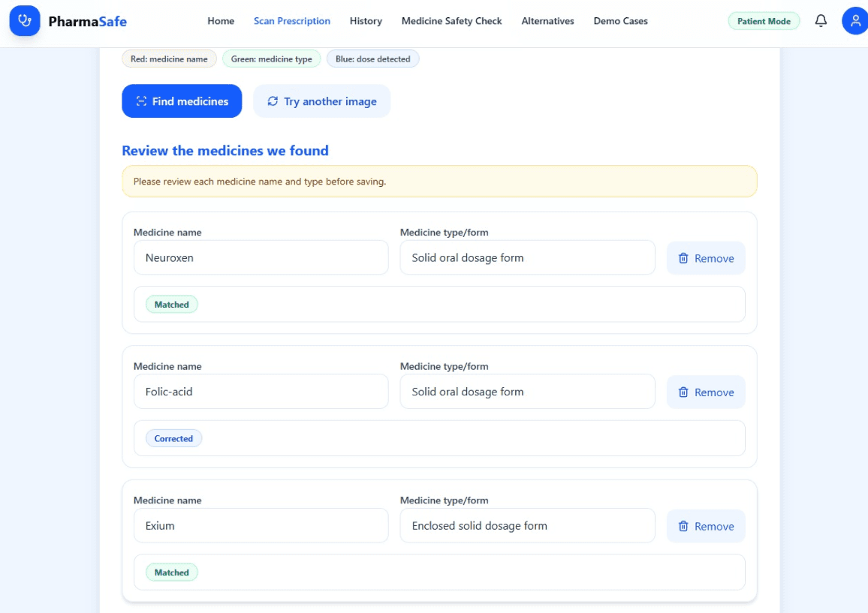The image size is (868, 613).
Task: Open the notifications bell
Action: click(x=821, y=21)
